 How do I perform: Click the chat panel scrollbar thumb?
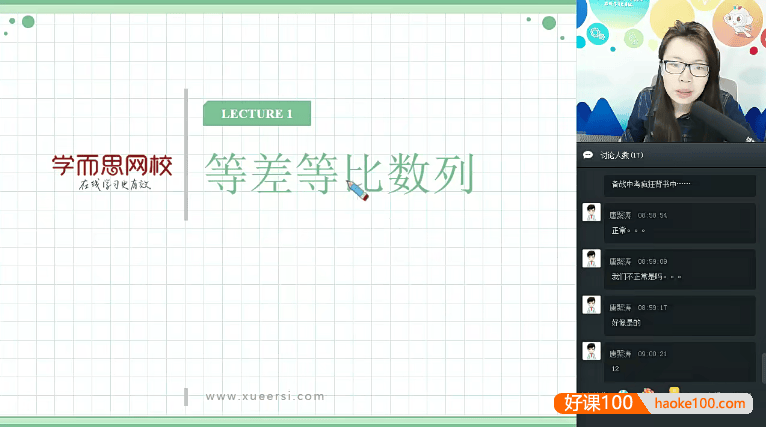(764, 368)
